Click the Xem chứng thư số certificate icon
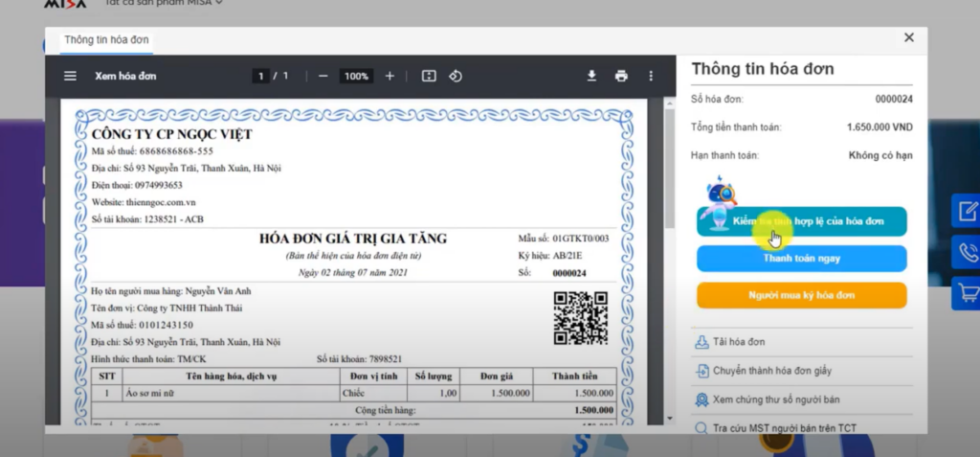Screen dimensions: 980x457 (702, 400)
